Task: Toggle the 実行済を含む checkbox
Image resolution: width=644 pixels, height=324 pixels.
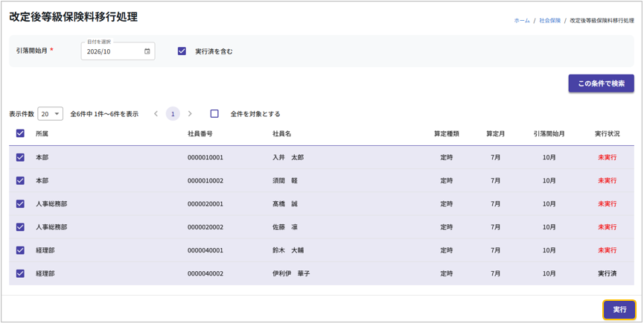Action: point(182,51)
